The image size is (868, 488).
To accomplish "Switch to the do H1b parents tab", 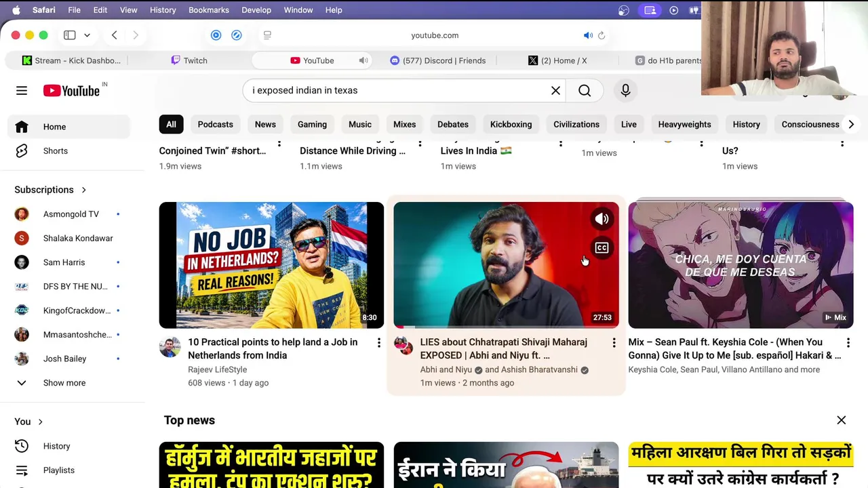I will pyautogui.click(x=668, y=60).
